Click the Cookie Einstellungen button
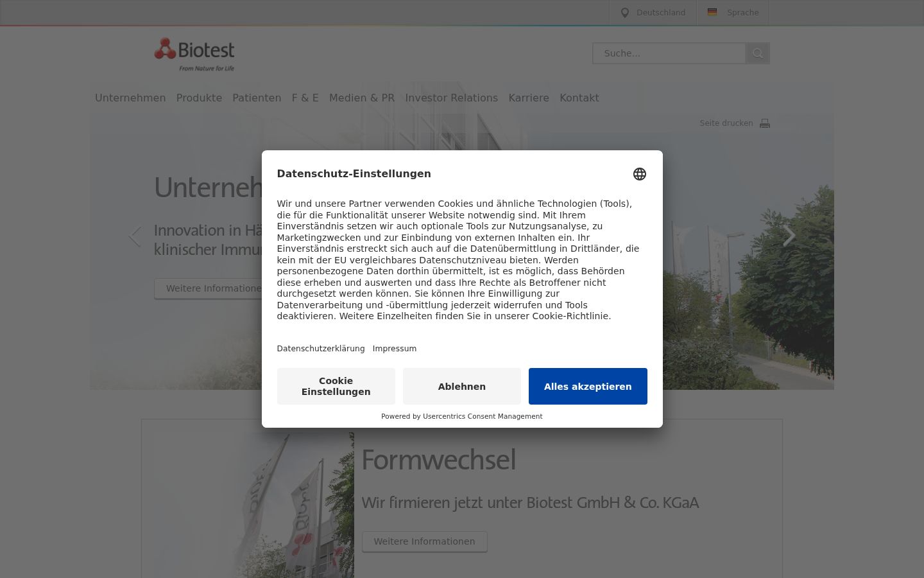This screenshot has width=924, height=578. tap(336, 386)
